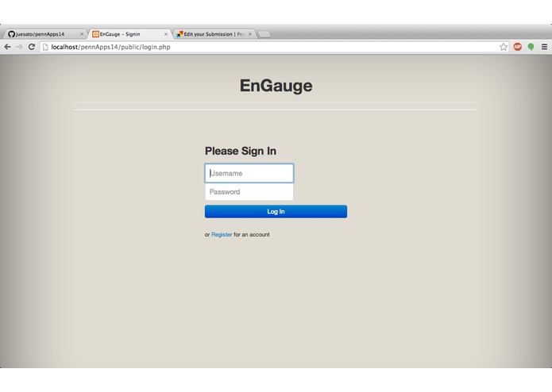Close the EnGauge – Signin tab
This screenshot has width=552, height=392.
166,34
